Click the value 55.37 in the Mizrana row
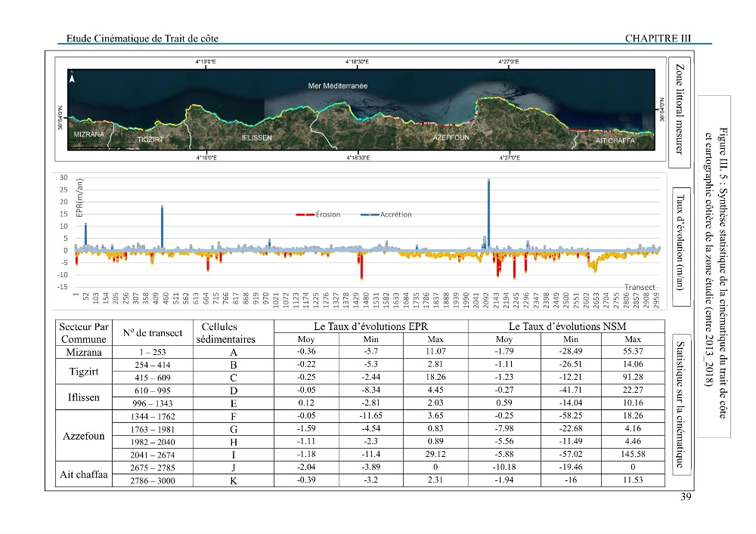This screenshot has width=756, height=534. point(633,351)
